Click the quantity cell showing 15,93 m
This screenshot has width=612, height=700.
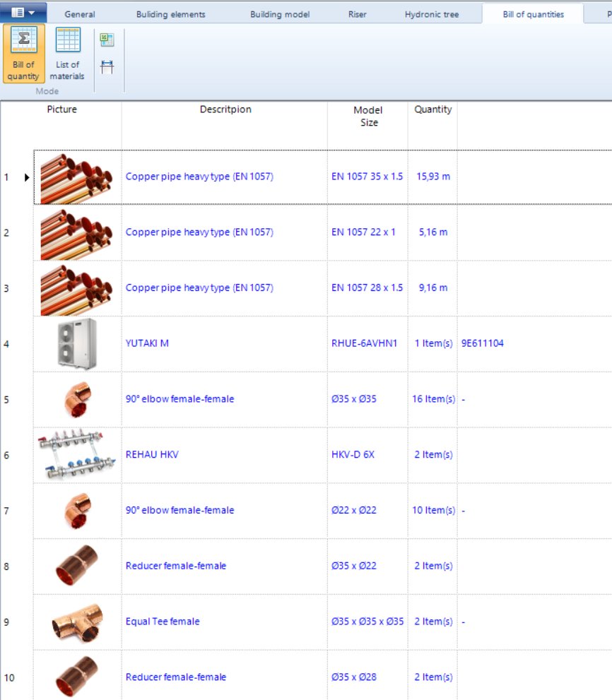[432, 177]
